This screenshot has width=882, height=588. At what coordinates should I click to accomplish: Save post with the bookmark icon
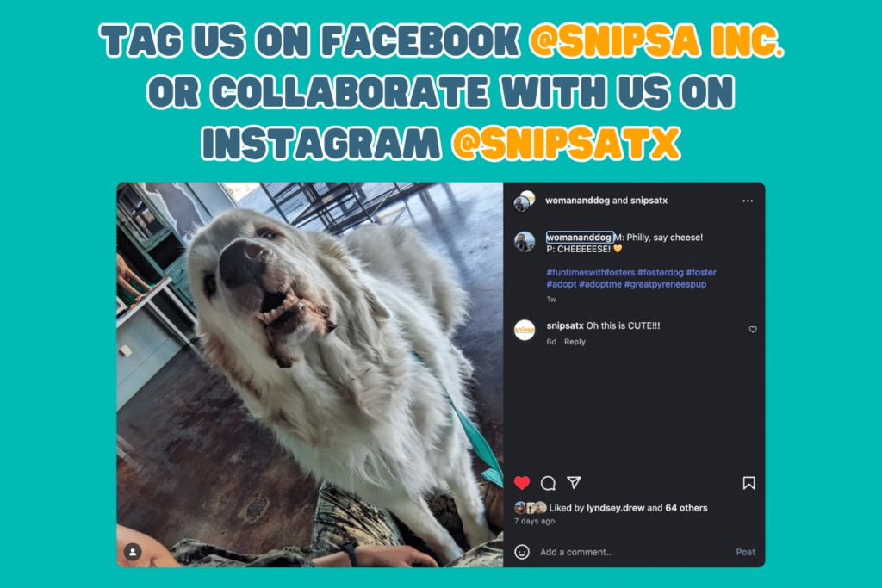[x=748, y=483]
